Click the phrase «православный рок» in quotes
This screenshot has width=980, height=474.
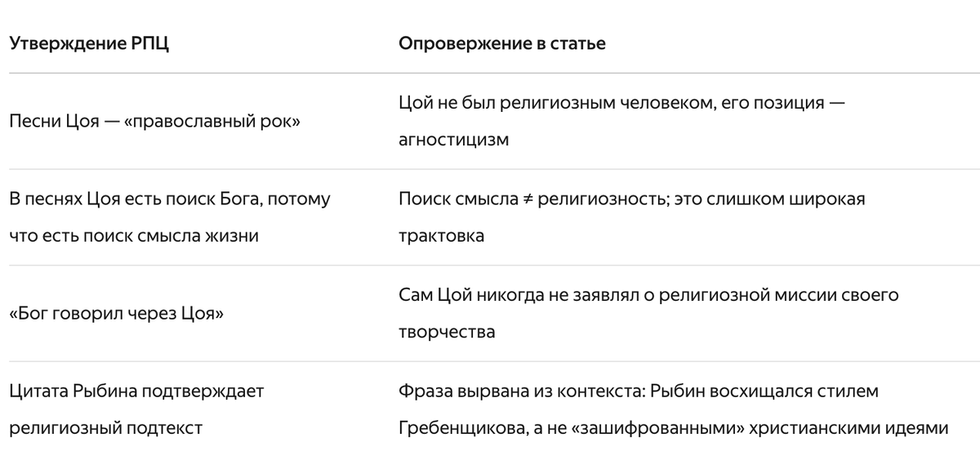pyautogui.click(x=213, y=123)
